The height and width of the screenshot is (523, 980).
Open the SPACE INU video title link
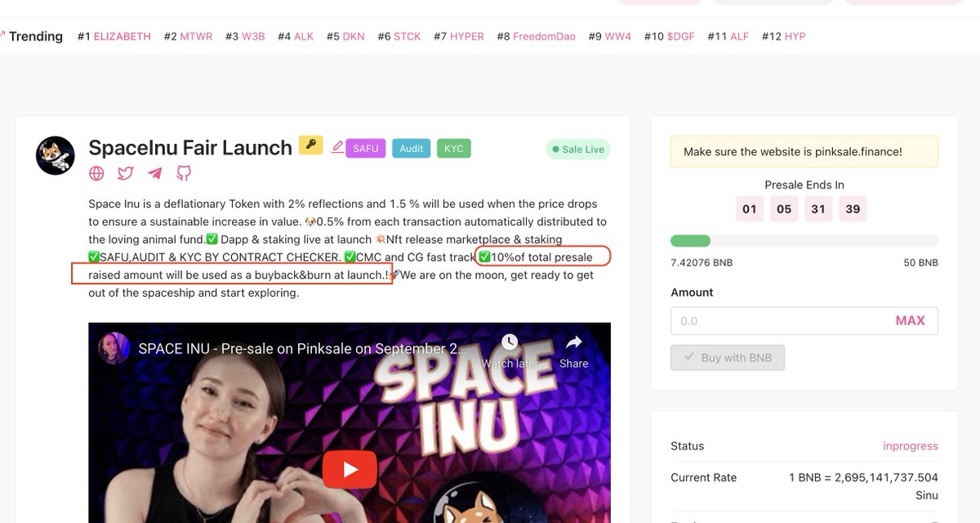[303, 348]
